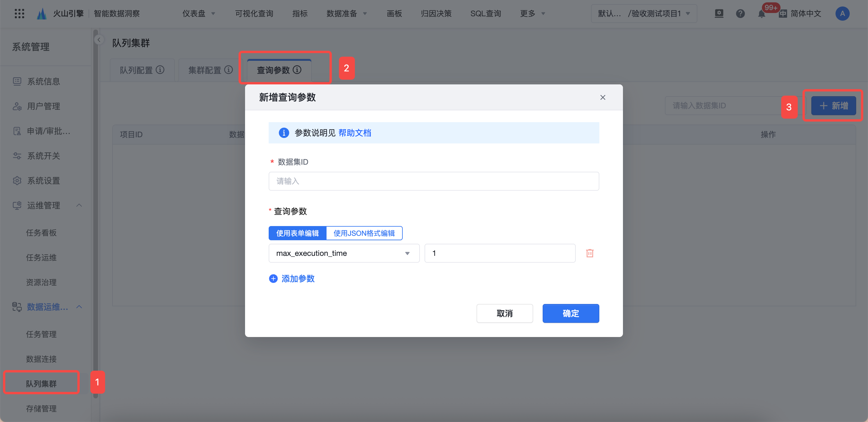Open the app grid launcher icon
The width and height of the screenshot is (868, 422).
pyautogui.click(x=19, y=14)
